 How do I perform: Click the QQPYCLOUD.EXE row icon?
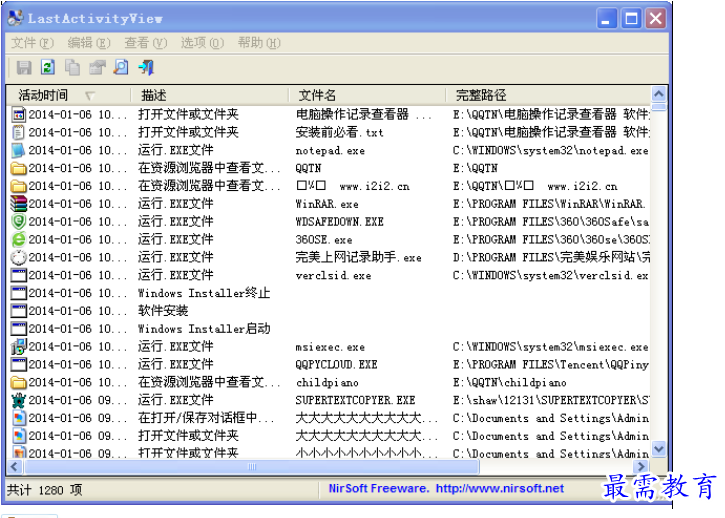click(x=18, y=364)
